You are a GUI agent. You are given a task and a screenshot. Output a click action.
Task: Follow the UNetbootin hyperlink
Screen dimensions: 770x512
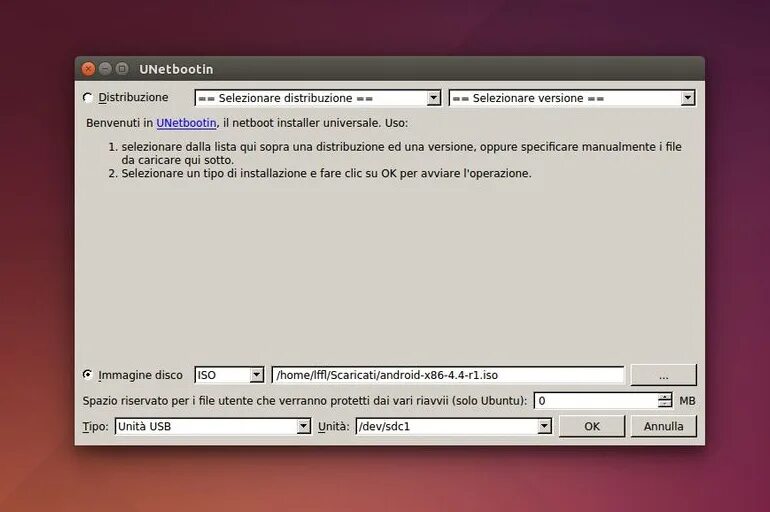pos(186,123)
